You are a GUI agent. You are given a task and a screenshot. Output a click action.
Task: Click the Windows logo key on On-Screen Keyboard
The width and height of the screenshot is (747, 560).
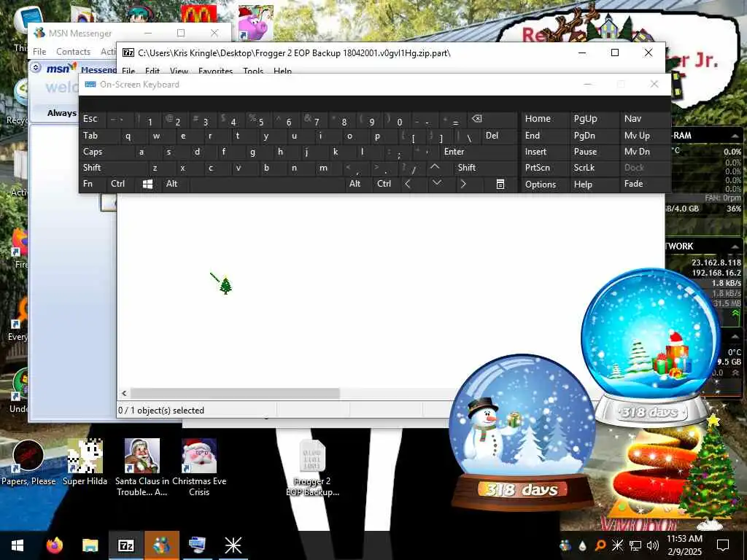pos(147,184)
